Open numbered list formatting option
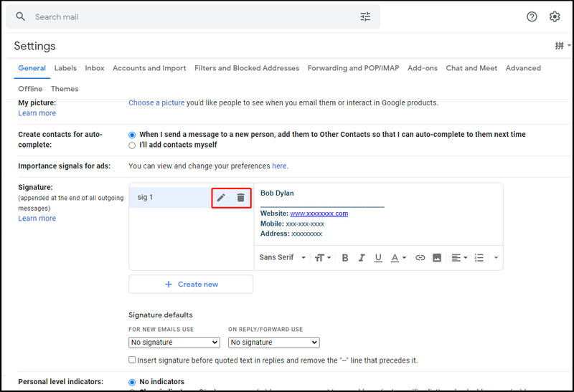 point(479,258)
